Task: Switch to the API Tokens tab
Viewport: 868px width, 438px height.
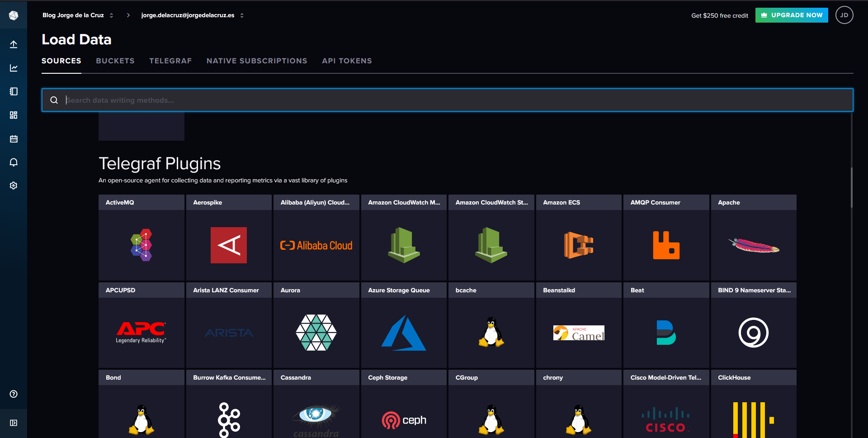Action: pos(347,61)
